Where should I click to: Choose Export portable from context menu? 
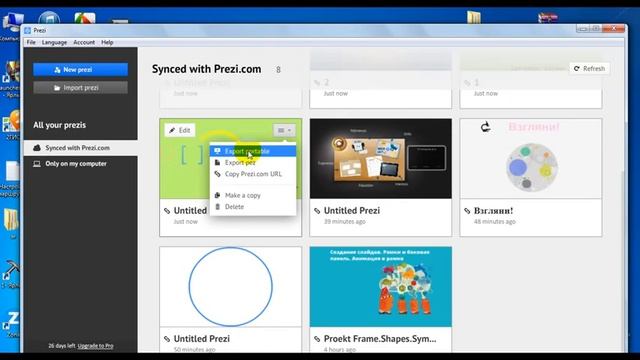point(253,151)
